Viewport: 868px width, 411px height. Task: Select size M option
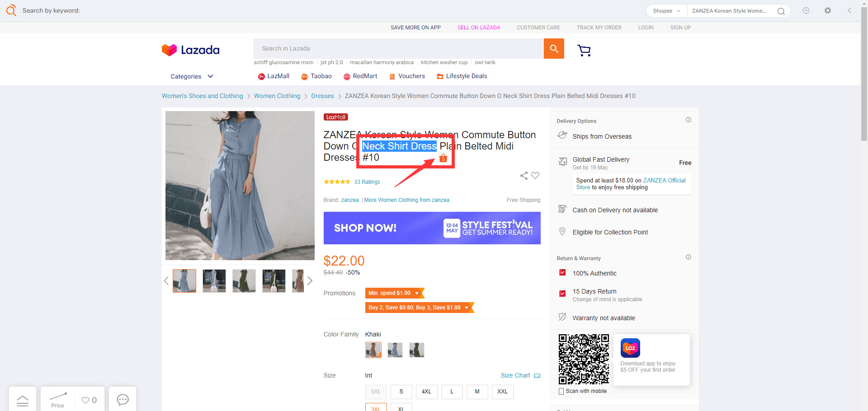477,392
